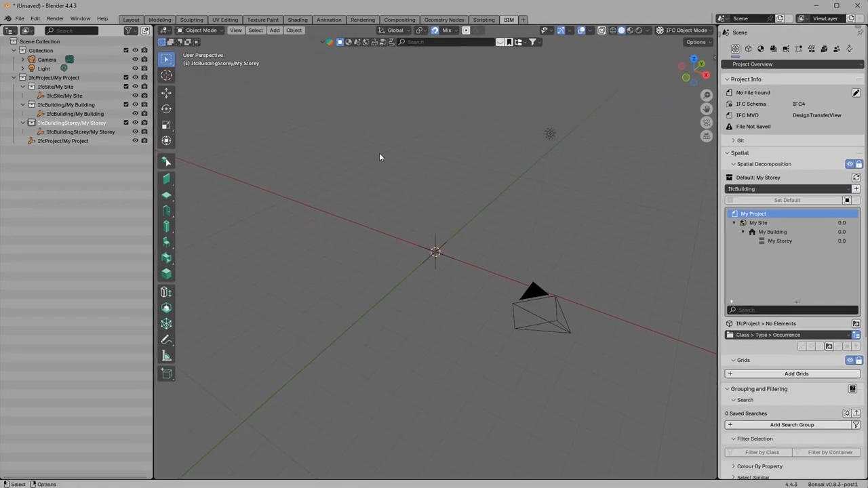Screen dimensions: 868x488
Task: Refresh the Default: My Storey assignment
Action: (856, 177)
